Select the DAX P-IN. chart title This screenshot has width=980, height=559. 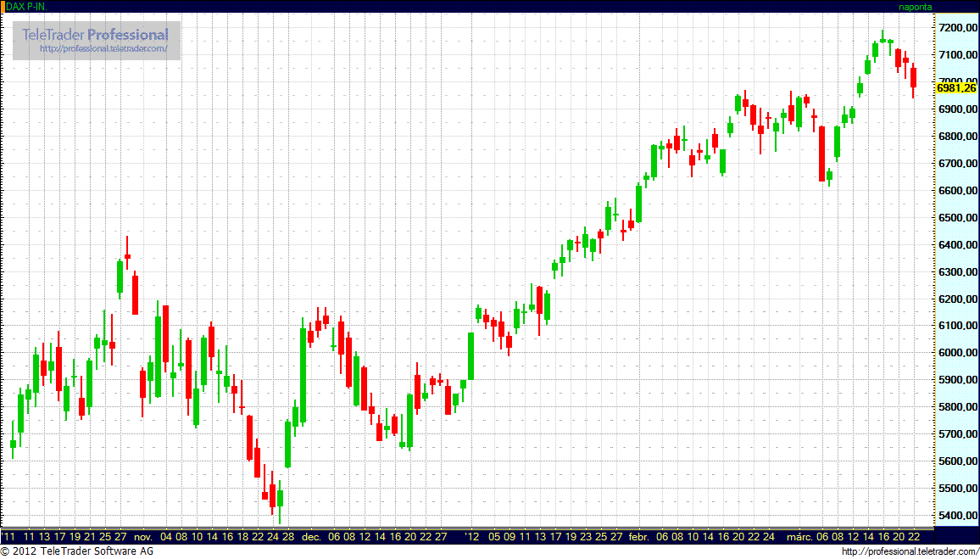click(26, 6)
